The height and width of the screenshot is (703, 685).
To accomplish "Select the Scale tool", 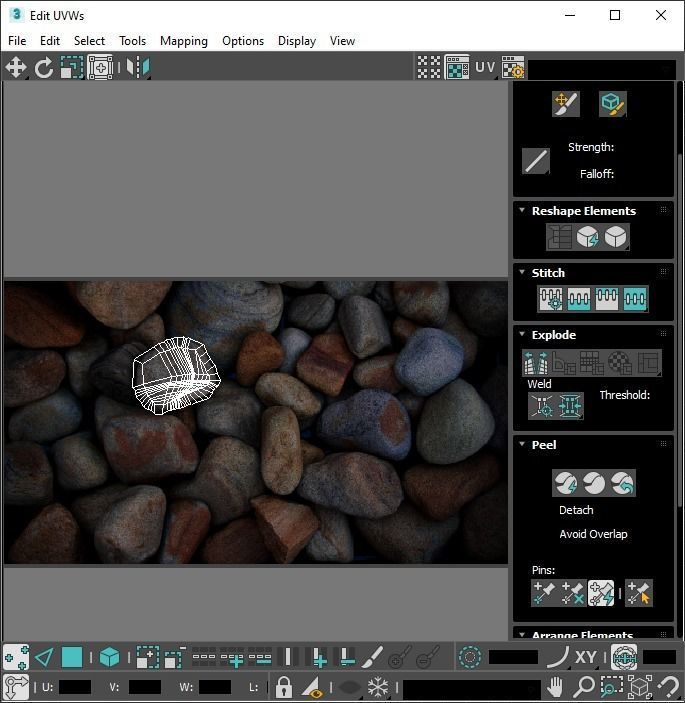I will (72, 67).
